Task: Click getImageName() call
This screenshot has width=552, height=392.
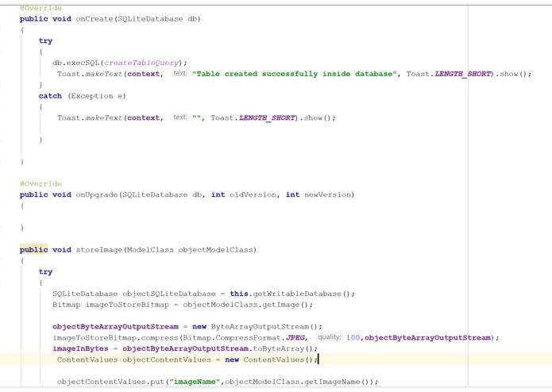Action: [337, 382]
